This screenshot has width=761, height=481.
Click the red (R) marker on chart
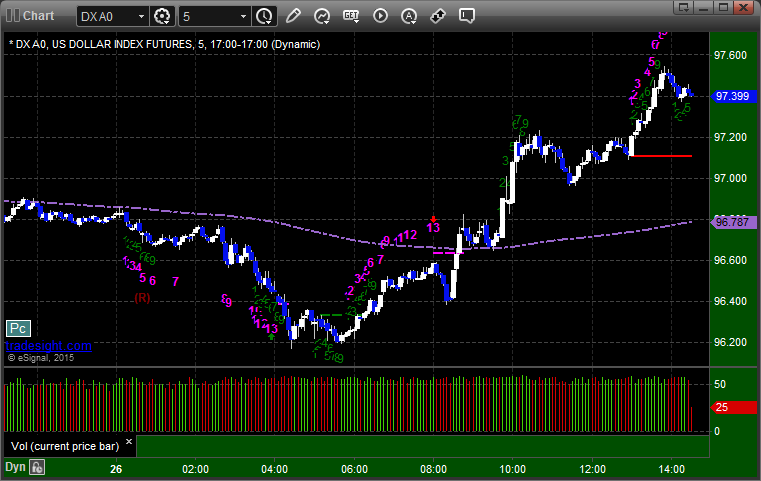coord(142,298)
